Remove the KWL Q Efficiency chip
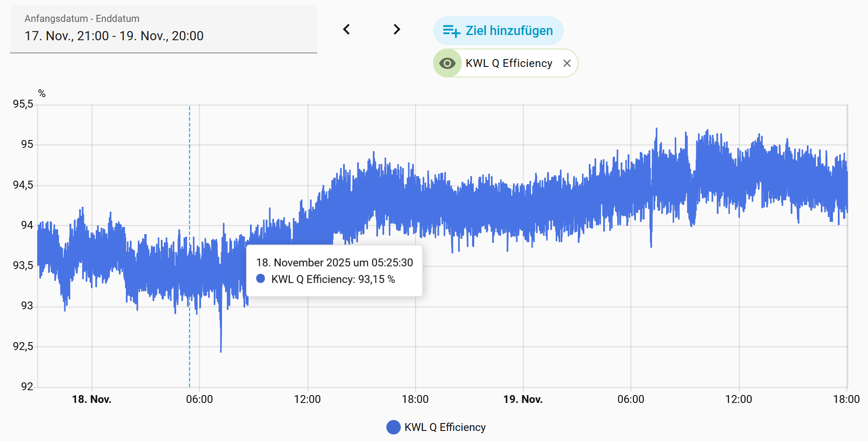Image resolution: width=868 pixels, height=441 pixels. tap(567, 63)
